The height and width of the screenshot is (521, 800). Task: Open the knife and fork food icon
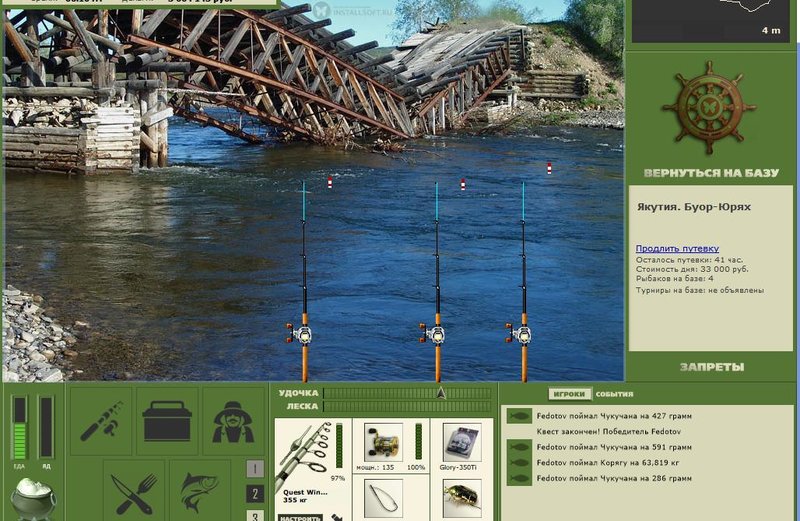click(134, 491)
